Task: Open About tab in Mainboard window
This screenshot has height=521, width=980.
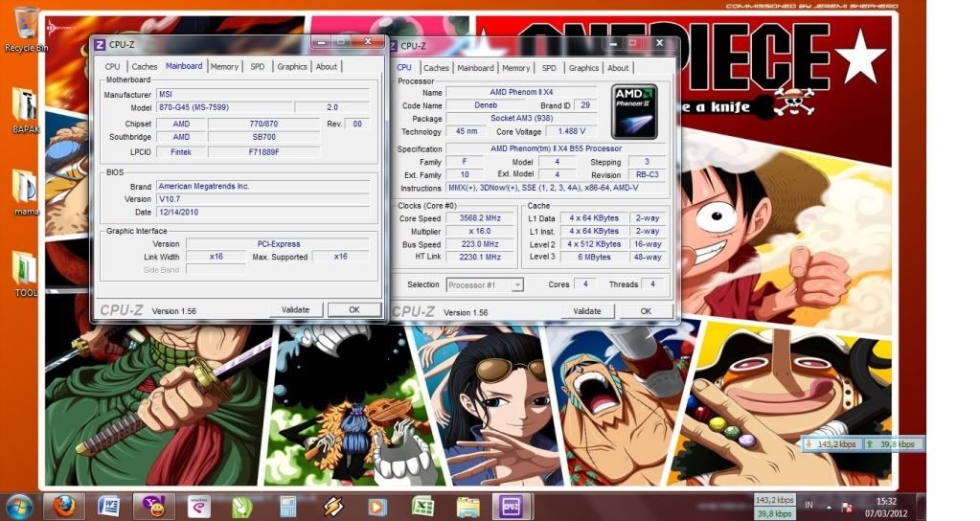Action: pos(327,67)
